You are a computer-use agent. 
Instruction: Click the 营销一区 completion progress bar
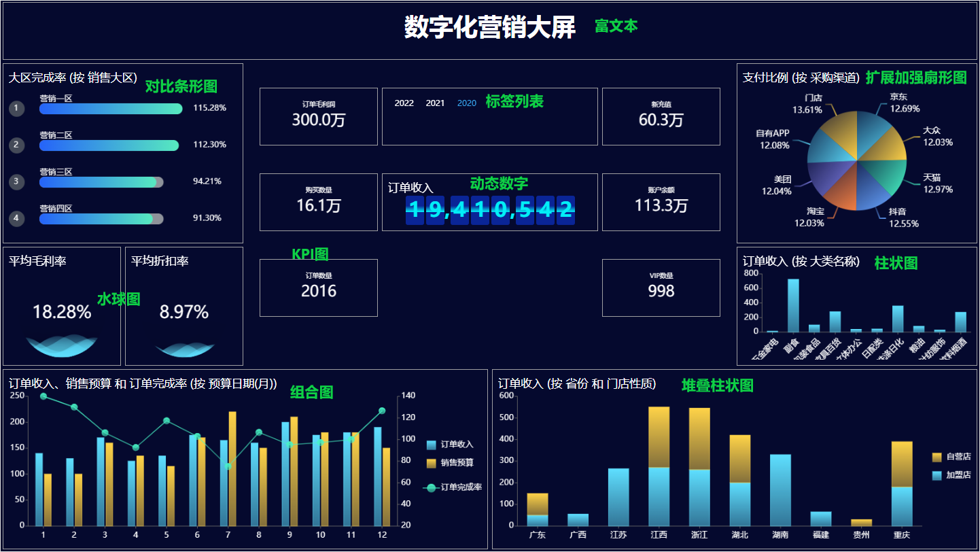tap(111, 109)
